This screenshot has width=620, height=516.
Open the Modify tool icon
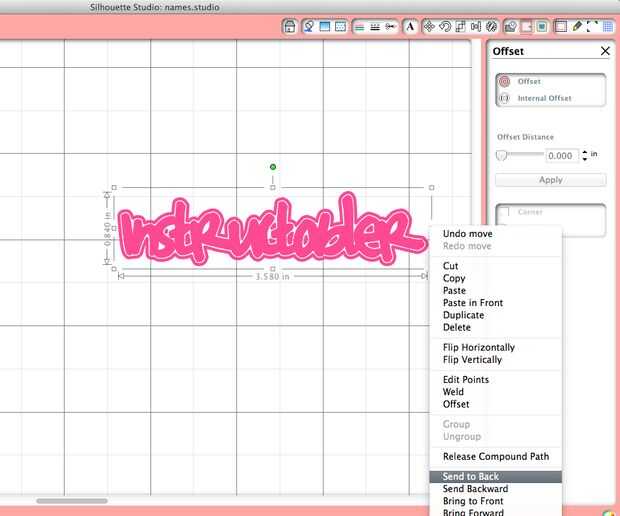click(526, 27)
